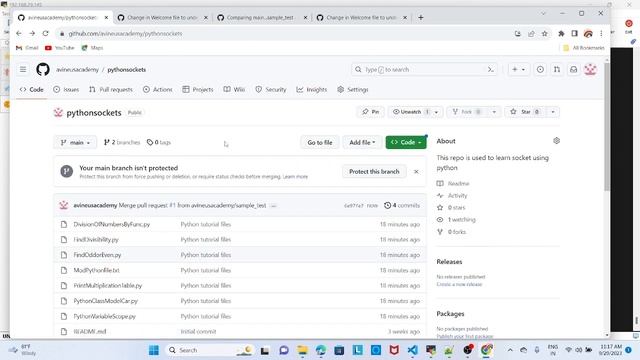Open the PythonClassModelCar.py file
640x360 pixels.
click(x=106, y=301)
